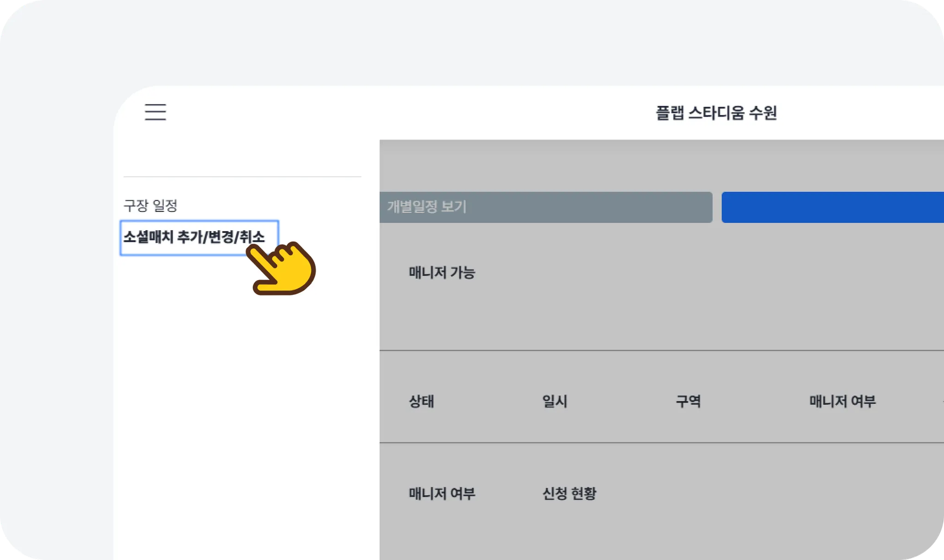Sort by the 일시 column header

point(555,401)
